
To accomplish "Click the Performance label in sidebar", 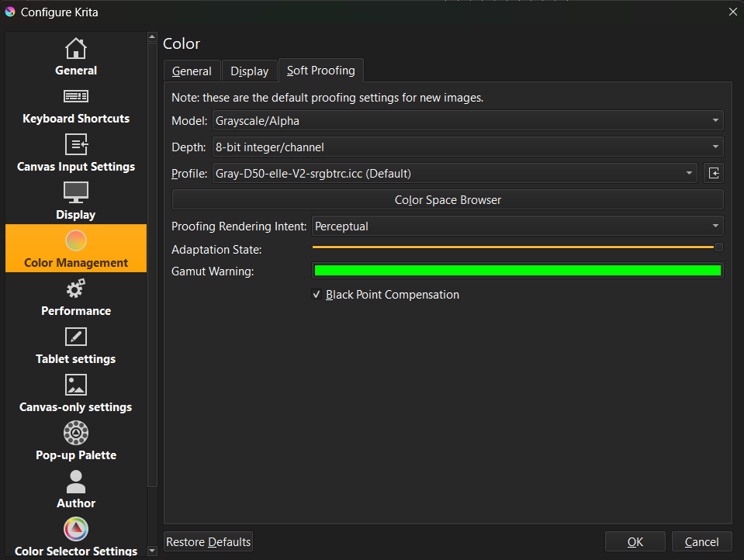I will point(76,311).
